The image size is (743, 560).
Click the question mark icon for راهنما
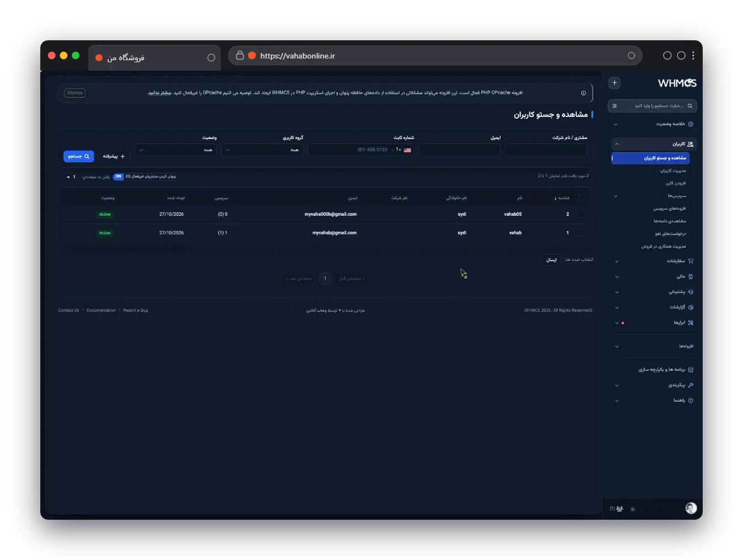point(691,401)
